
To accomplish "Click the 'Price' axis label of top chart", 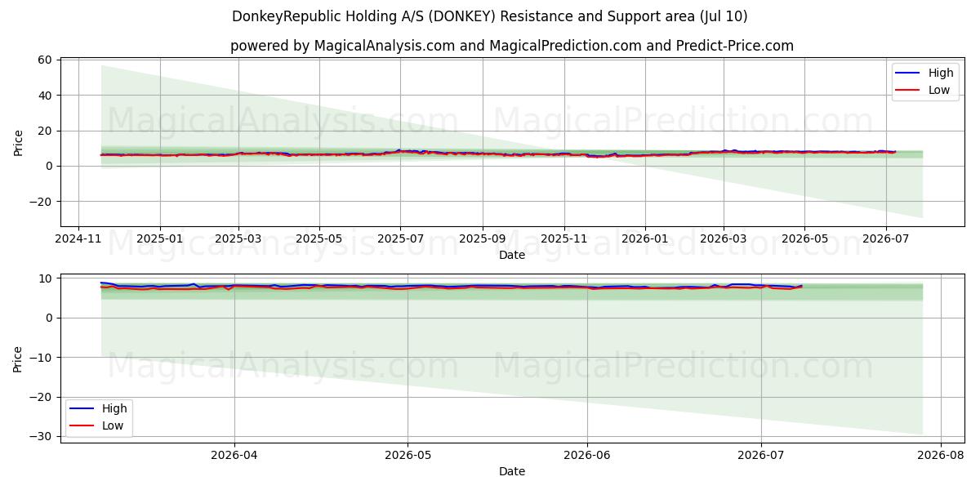I will 19,142.
